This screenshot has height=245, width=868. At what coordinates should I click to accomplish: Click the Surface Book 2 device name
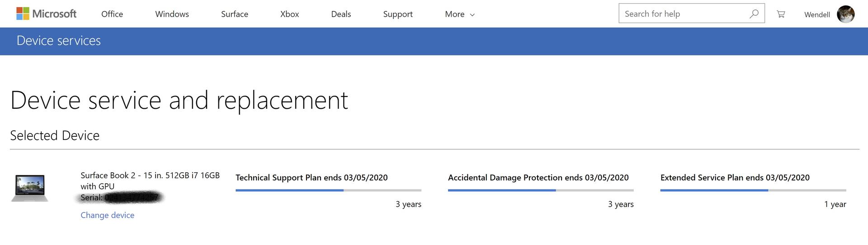[x=150, y=180]
